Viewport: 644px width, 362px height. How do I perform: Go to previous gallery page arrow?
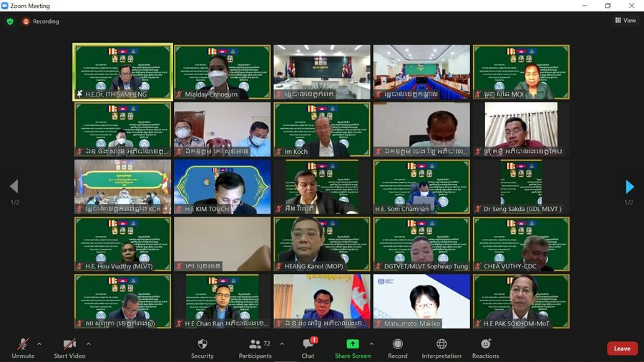point(14,187)
